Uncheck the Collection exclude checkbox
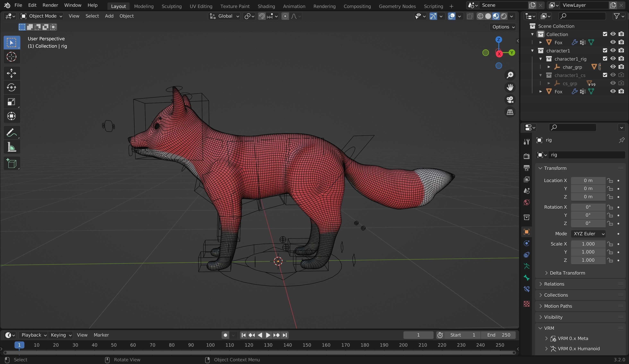 [605, 34]
